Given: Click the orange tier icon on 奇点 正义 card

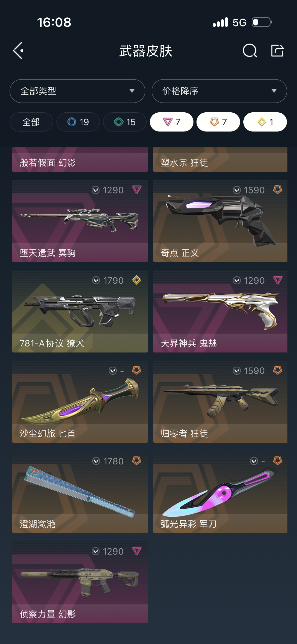Looking at the screenshot, I should click(278, 189).
